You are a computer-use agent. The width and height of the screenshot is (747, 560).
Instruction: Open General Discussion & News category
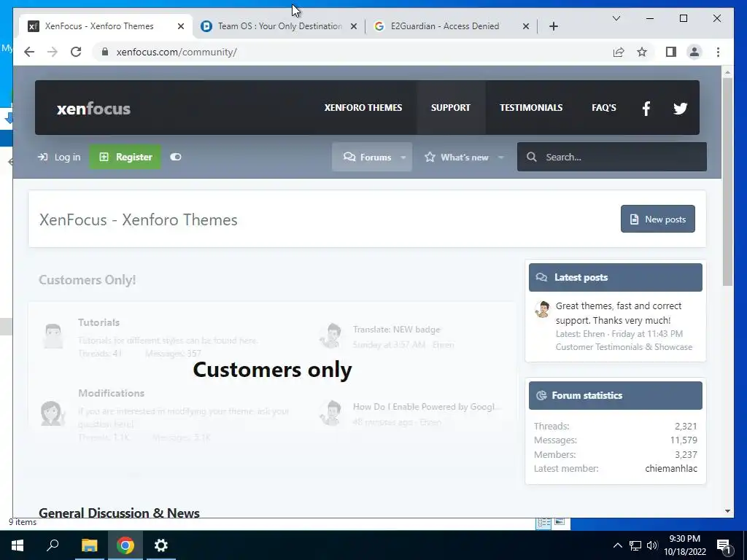coord(119,513)
